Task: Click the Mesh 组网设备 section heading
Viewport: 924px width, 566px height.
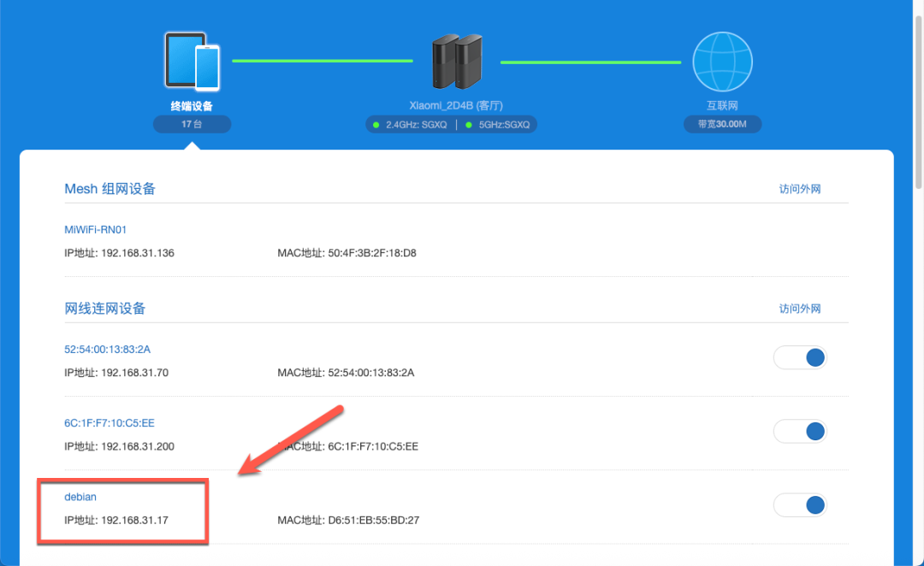Action: pyautogui.click(x=110, y=189)
